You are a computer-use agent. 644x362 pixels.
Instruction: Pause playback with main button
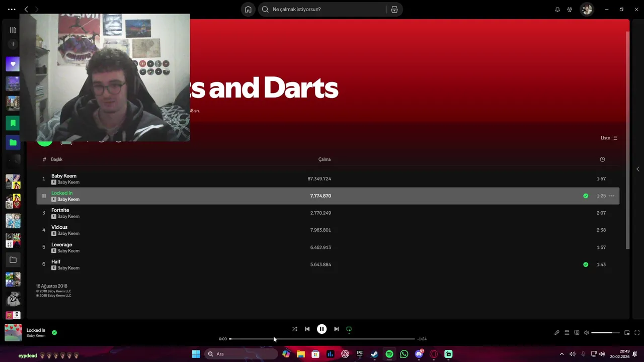click(322, 329)
